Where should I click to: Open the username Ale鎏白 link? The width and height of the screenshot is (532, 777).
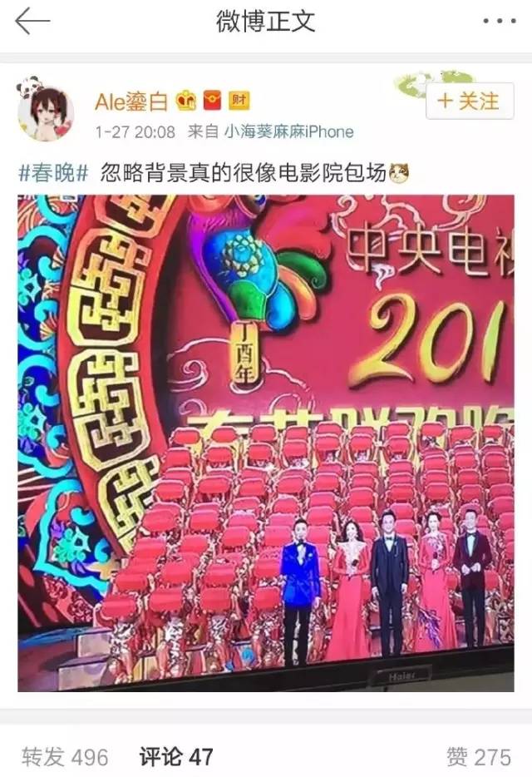(131, 101)
